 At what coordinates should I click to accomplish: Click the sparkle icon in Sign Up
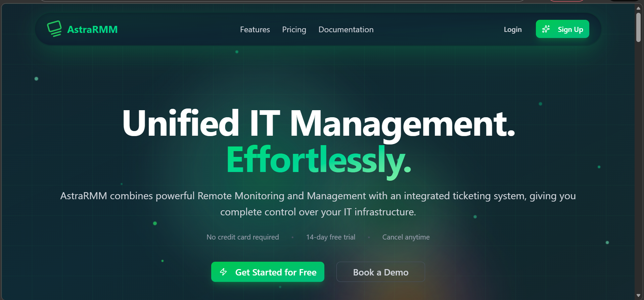pyautogui.click(x=546, y=29)
